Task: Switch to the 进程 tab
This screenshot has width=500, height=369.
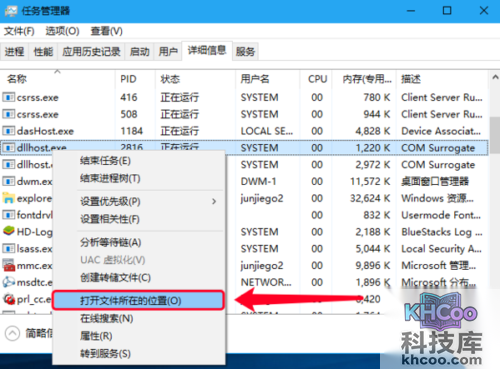Action: [14, 52]
